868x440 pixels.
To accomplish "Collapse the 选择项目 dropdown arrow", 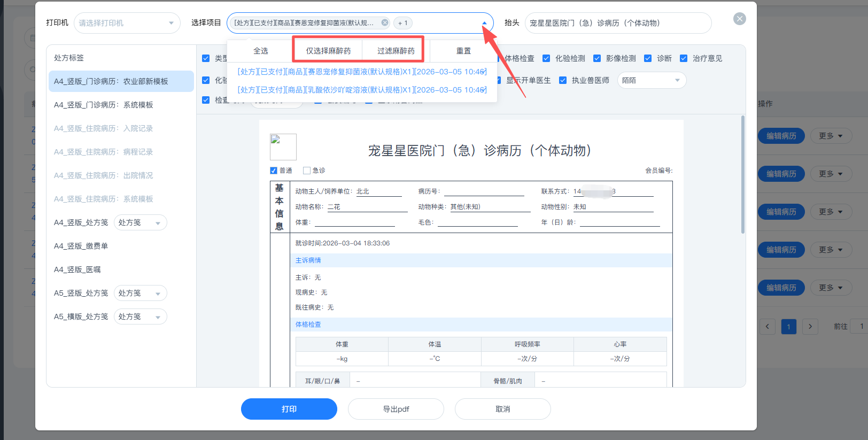I will point(484,23).
